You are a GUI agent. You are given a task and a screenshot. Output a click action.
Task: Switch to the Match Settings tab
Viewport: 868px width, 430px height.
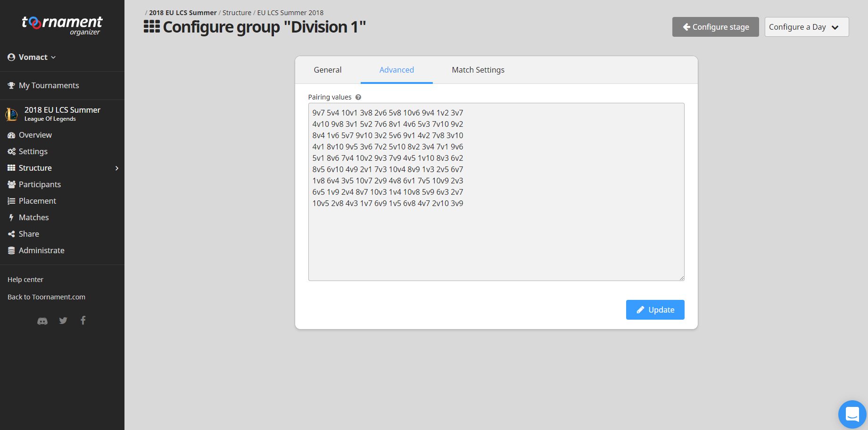pyautogui.click(x=478, y=70)
